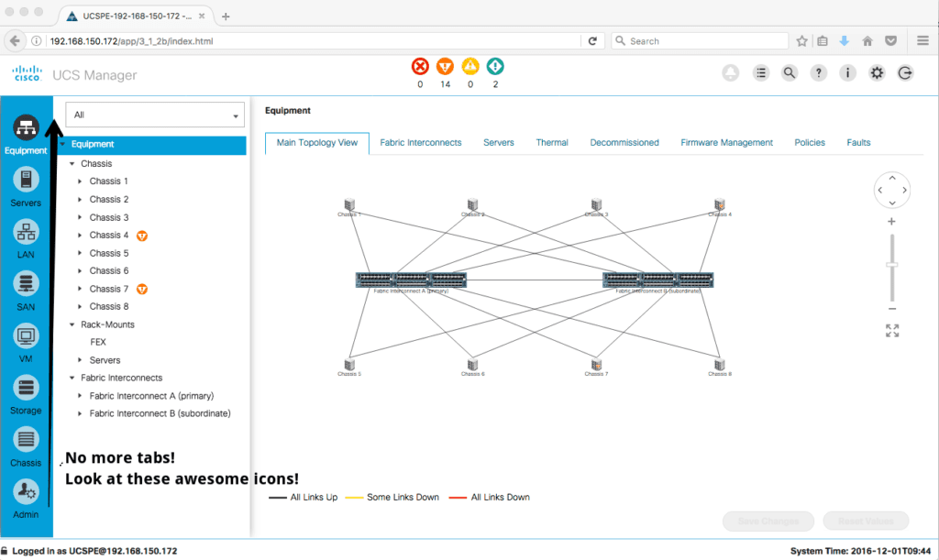Expand Chassis 7 in the tree
The width and height of the screenshot is (939, 560).
pos(80,289)
